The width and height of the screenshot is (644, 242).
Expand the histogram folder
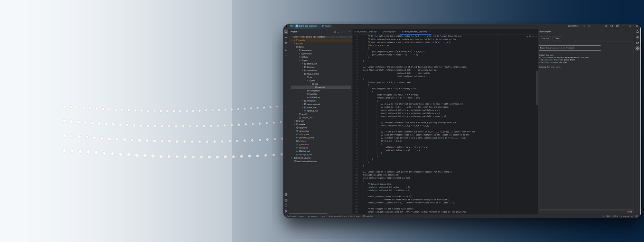303,101
